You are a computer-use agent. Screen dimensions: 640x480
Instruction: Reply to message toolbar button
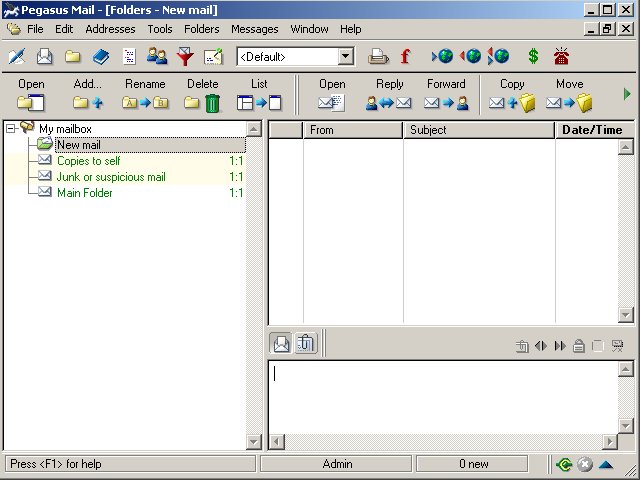tap(389, 94)
